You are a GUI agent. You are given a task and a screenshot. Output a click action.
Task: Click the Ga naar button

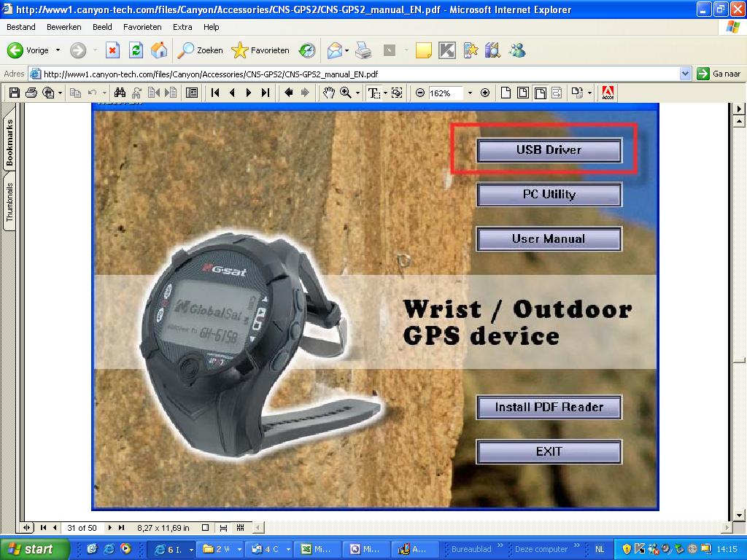[x=719, y=74]
